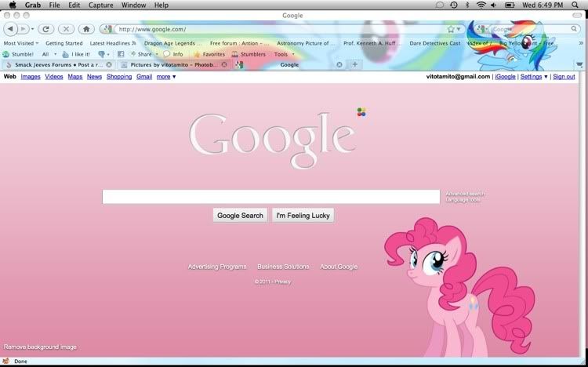Go back with the browser Back arrow
Viewport: 588px width, 367px height.
[10, 29]
